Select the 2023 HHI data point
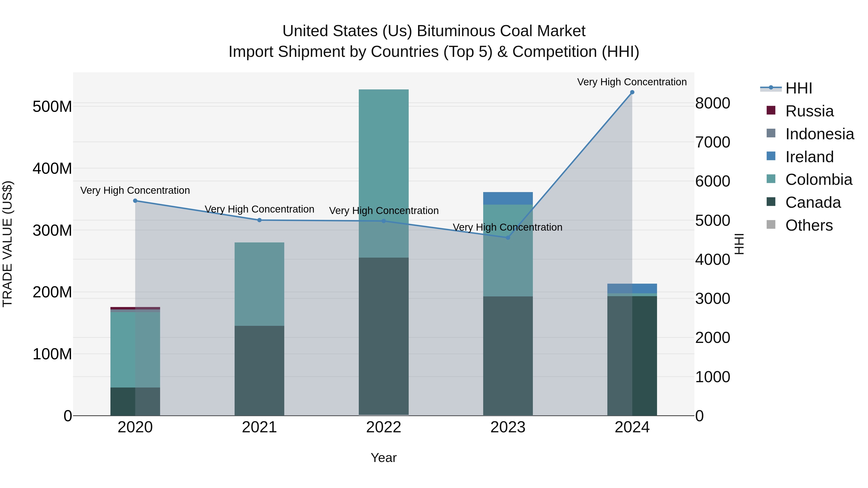868x488 pixels. tap(508, 238)
